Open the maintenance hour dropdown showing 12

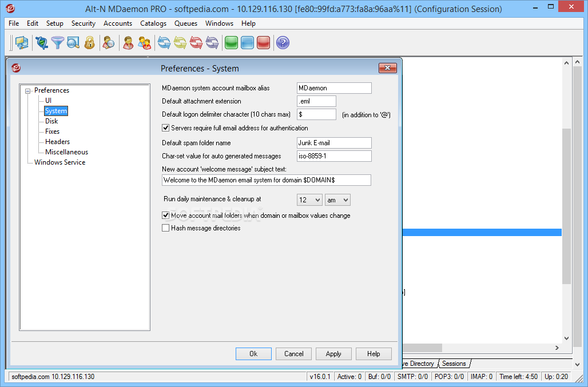coord(310,200)
